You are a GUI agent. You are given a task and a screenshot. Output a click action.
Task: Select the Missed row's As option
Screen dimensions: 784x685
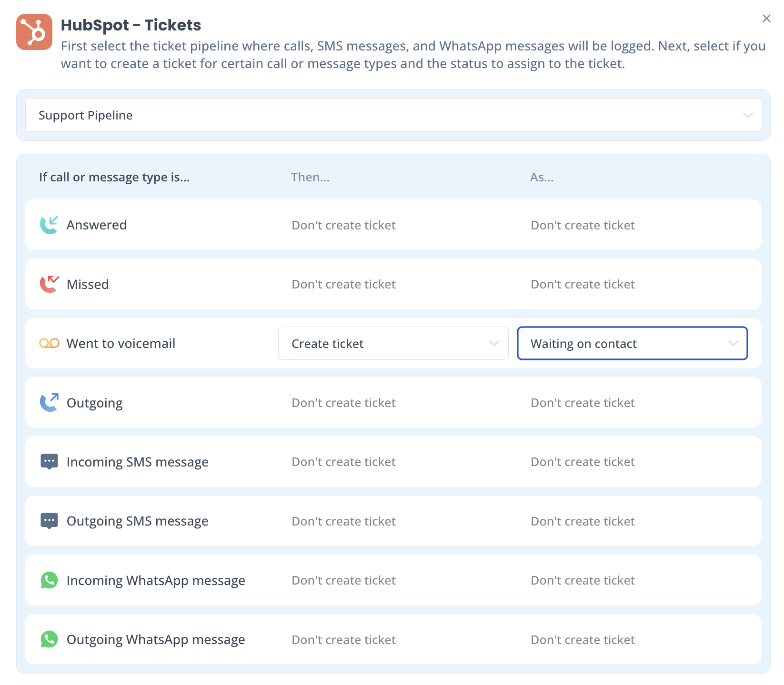pyautogui.click(x=583, y=284)
